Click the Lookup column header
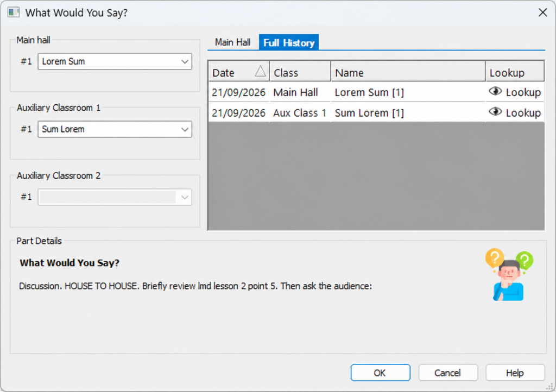Image resolution: width=556 pixels, height=392 pixels. 515,72
